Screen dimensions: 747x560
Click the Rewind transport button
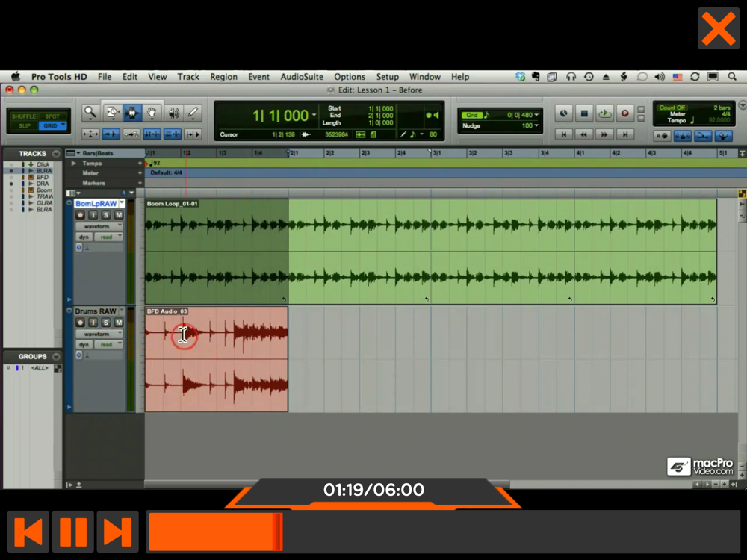[x=584, y=134]
